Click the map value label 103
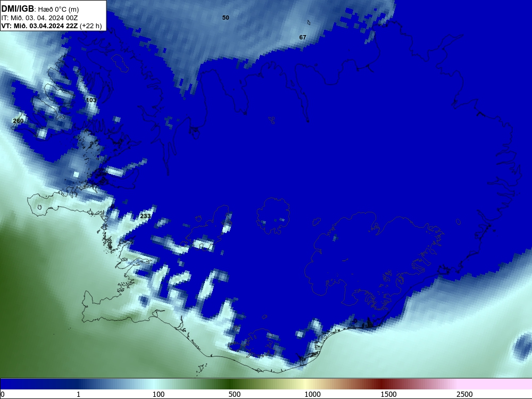 pyautogui.click(x=92, y=100)
